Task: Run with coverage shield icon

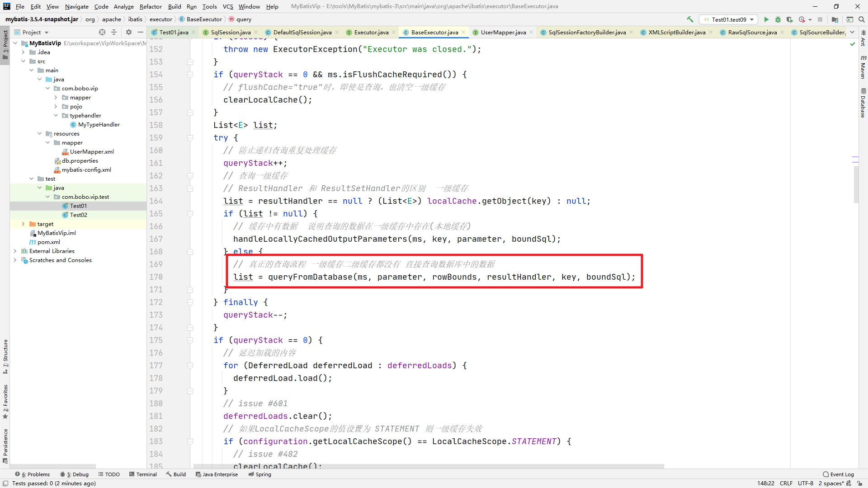Action: [789, 19]
